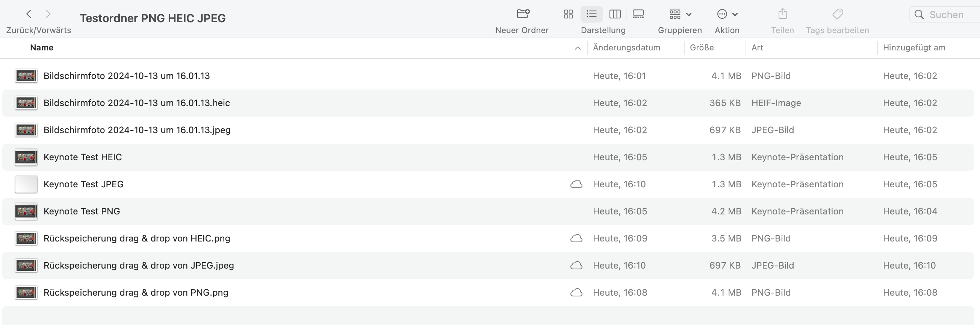Image resolution: width=980 pixels, height=325 pixels.
Task: Open the Gruppieren grouping dropdown
Action: point(680,14)
